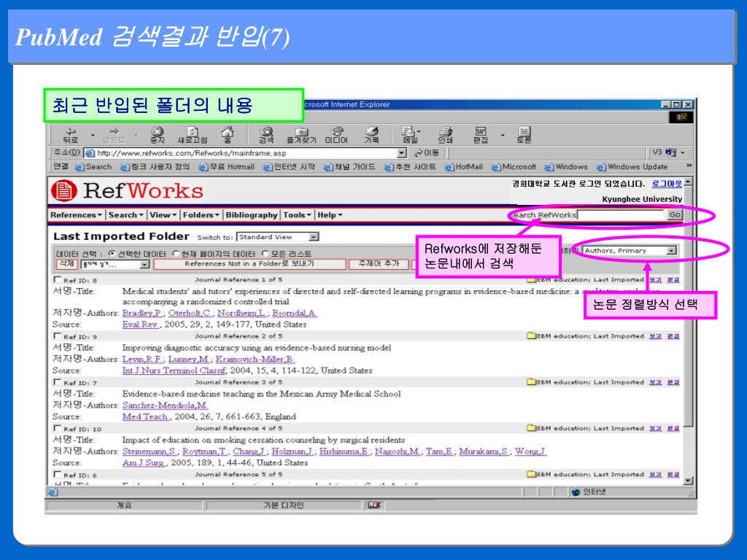The image size is (747, 560).
Task: Click the 로그아웃 (logout) link
Action: coord(667,184)
